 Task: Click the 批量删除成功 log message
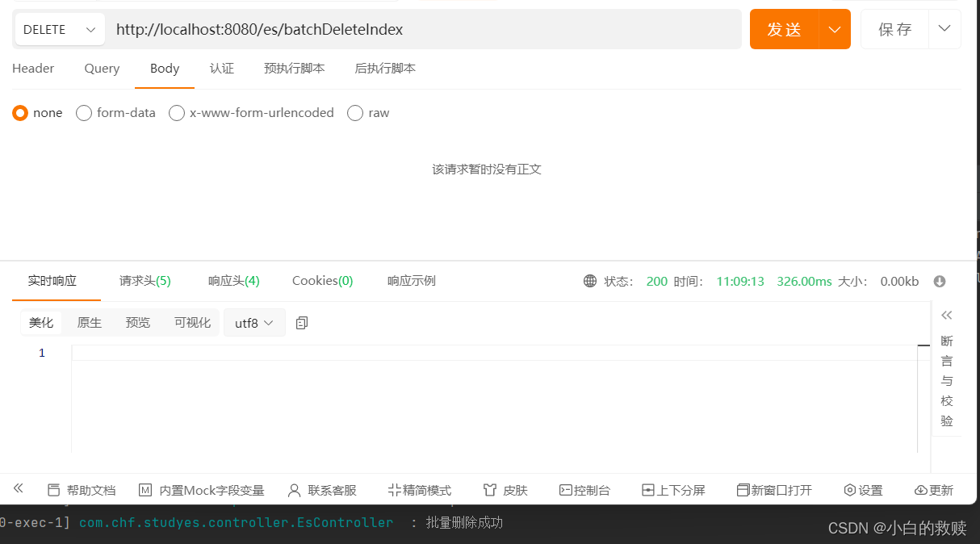click(x=464, y=523)
